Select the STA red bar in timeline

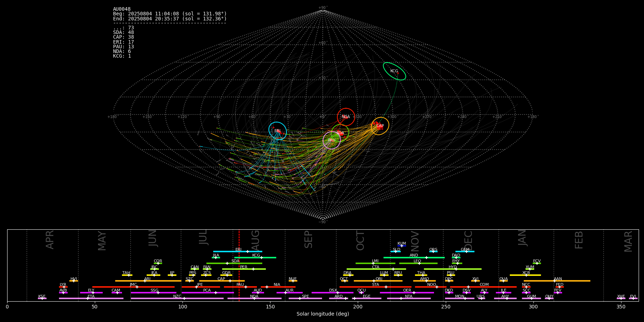tap(375, 287)
